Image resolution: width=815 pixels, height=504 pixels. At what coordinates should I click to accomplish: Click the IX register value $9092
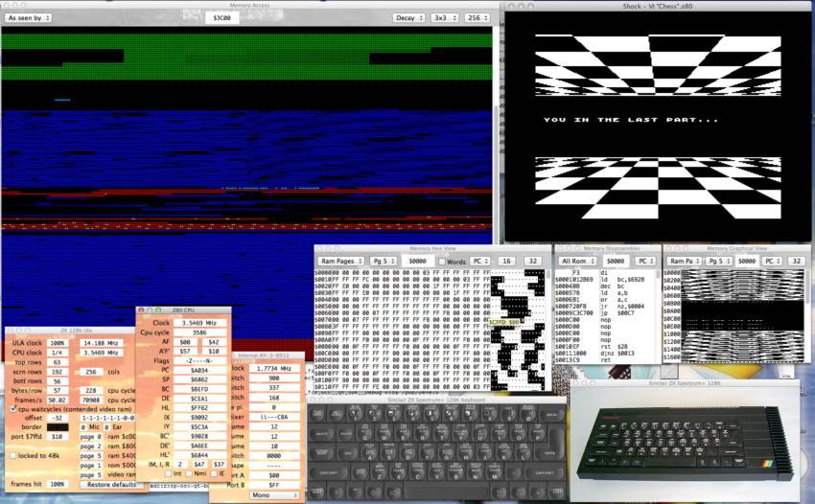pos(199,417)
